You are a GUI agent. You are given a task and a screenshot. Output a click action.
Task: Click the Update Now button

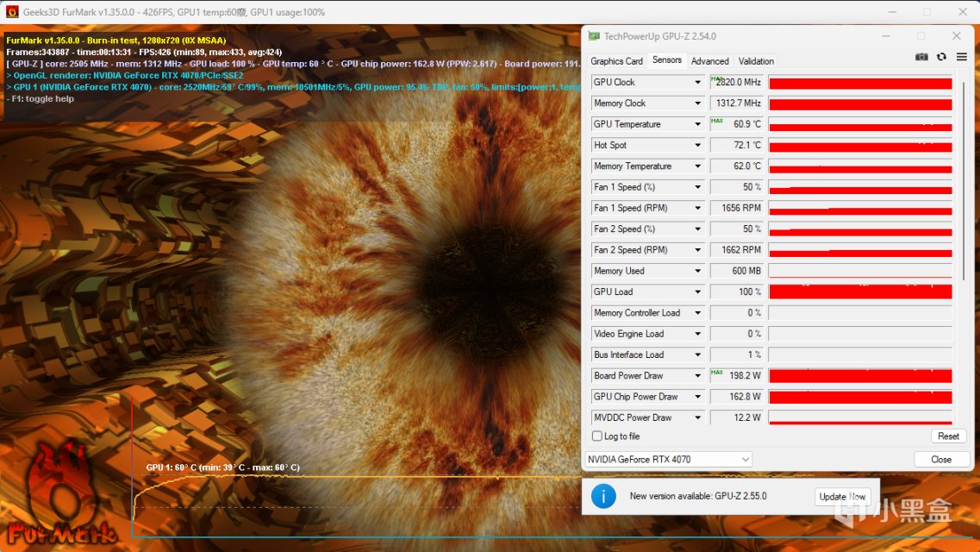[x=843, y=497]
